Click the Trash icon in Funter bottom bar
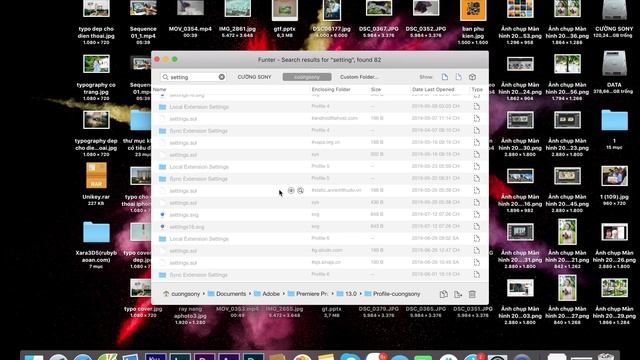The image size is (640, 360). tap(472, 294)
